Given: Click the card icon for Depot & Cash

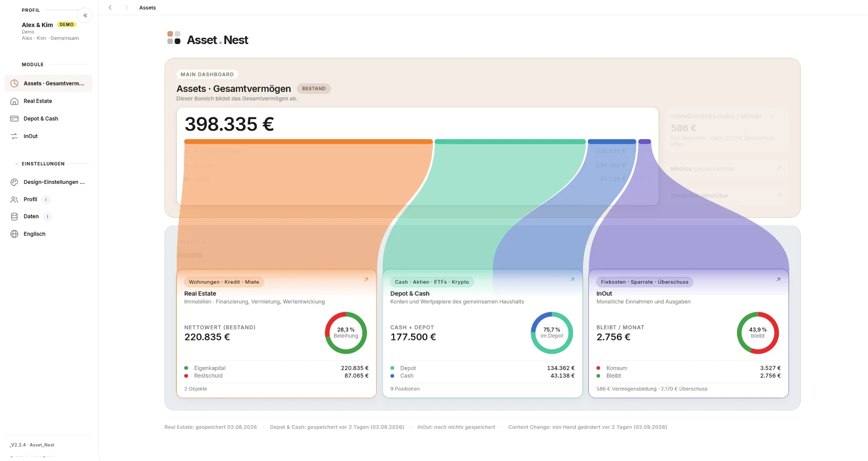Looking at the screenshot, I should point(14,118).
